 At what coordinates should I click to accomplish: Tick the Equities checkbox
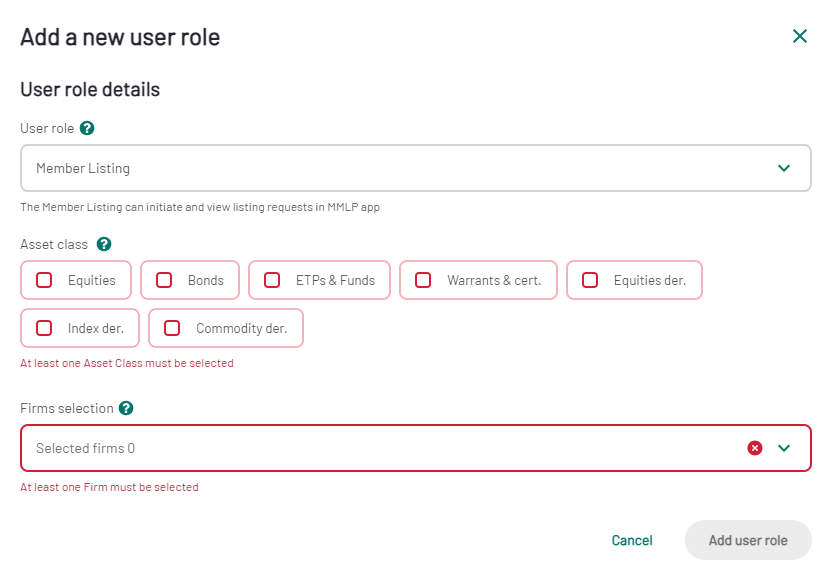(x=44, y=280)
